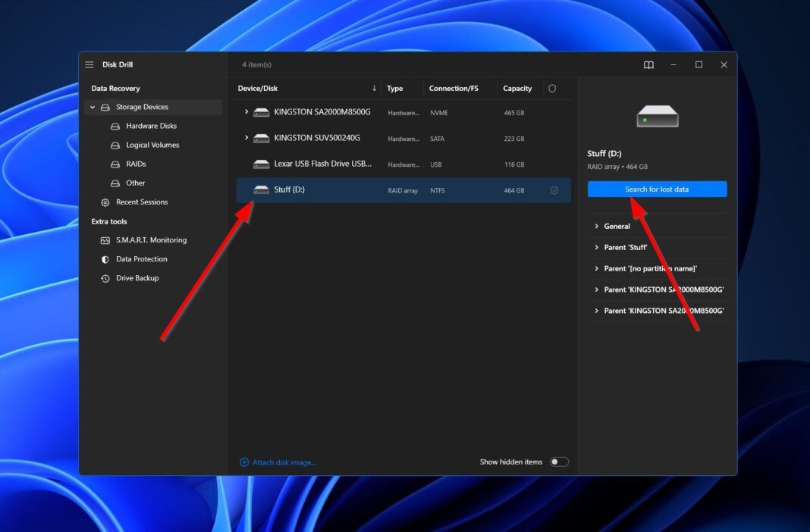Click the shield icon in Stuff (D:) row

[x=554, y=191]
